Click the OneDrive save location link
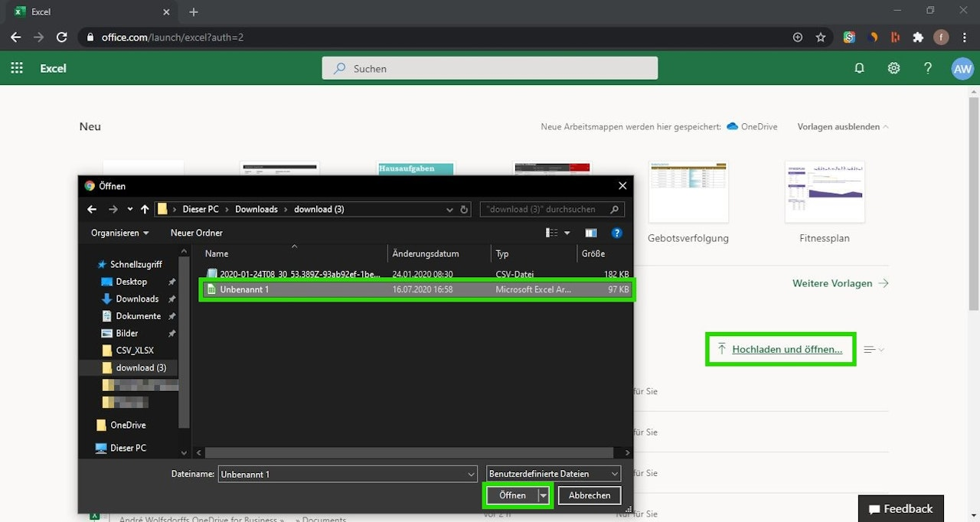 [752, 126]
